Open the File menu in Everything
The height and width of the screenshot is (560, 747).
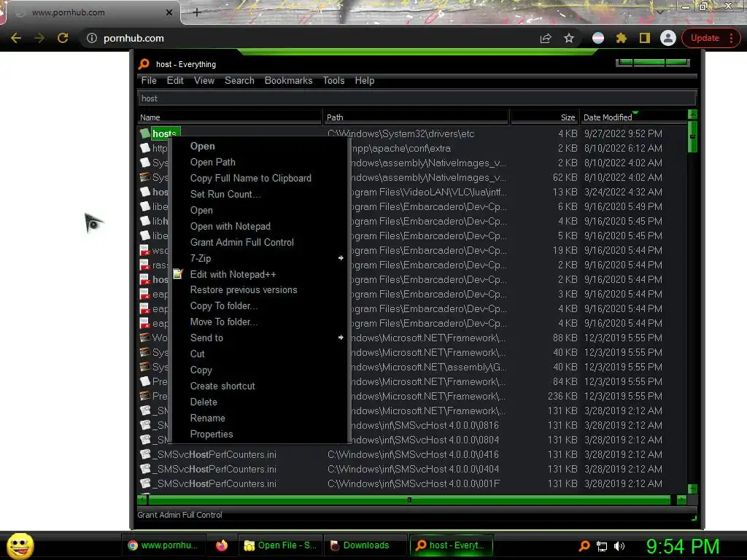pyautogui.click(x=149, y=80)
